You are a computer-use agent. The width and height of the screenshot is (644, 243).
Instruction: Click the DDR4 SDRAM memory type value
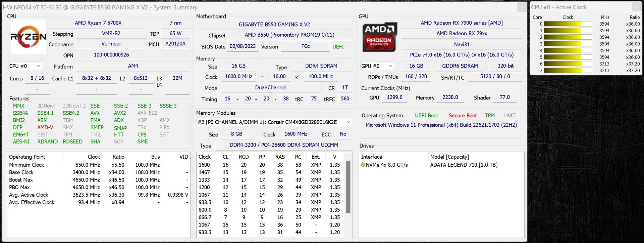321,66
